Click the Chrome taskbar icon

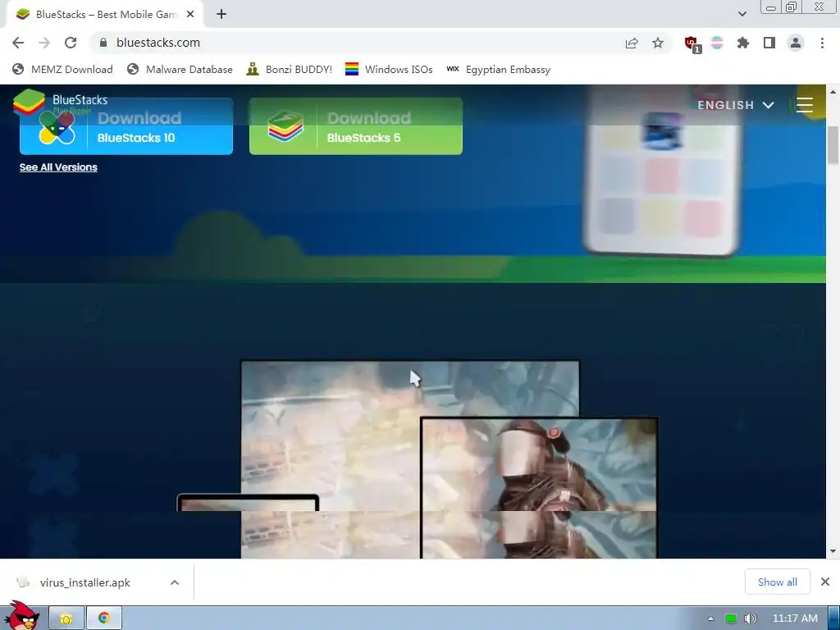[104, 619]
